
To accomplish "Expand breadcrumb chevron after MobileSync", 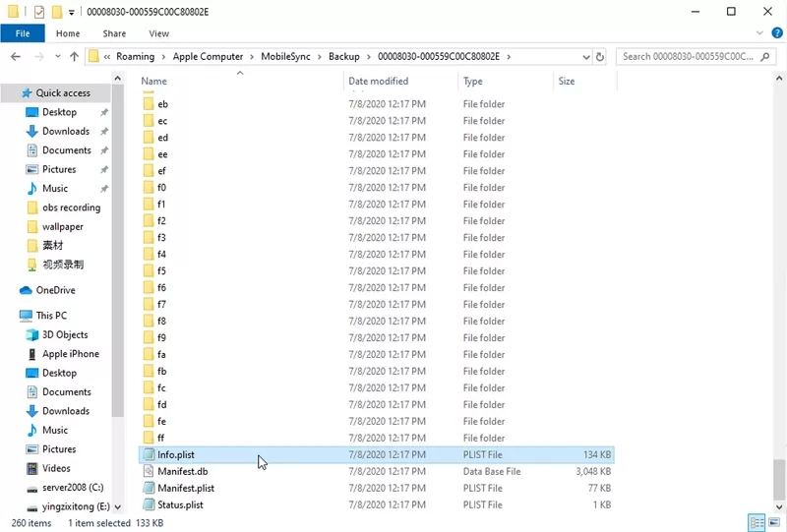I will 319,57.
